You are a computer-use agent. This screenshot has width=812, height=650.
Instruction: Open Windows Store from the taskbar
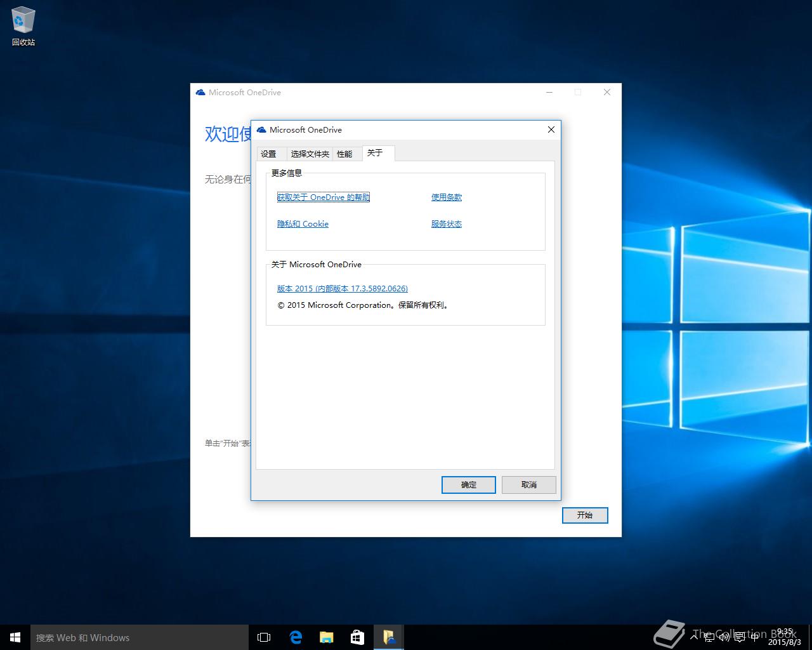click(x=357, y=637)
